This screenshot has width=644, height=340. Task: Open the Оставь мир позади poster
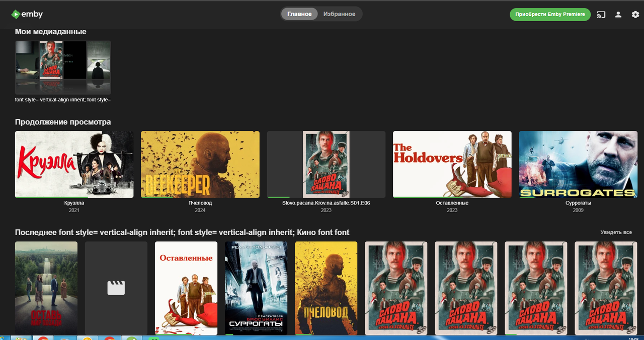pyautogui.click(x=46, y=288)
